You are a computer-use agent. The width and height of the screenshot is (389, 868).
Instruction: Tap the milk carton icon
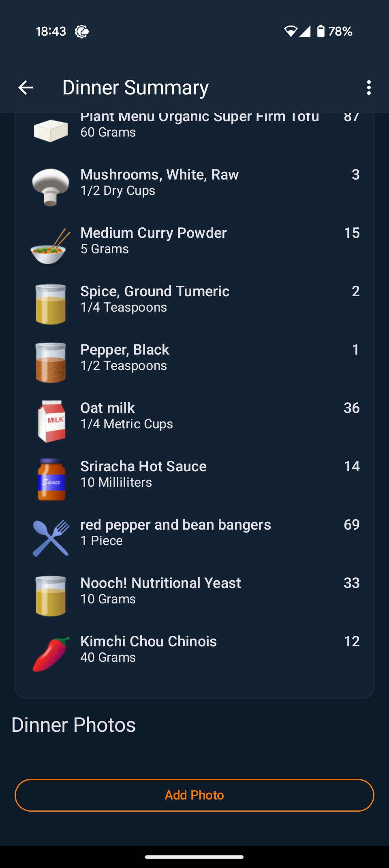coord(51,421)
